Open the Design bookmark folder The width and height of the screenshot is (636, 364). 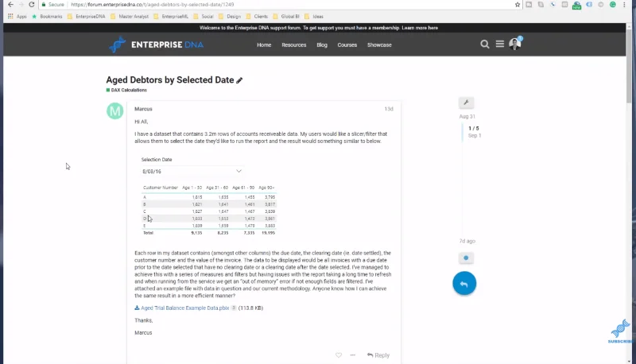230,17
